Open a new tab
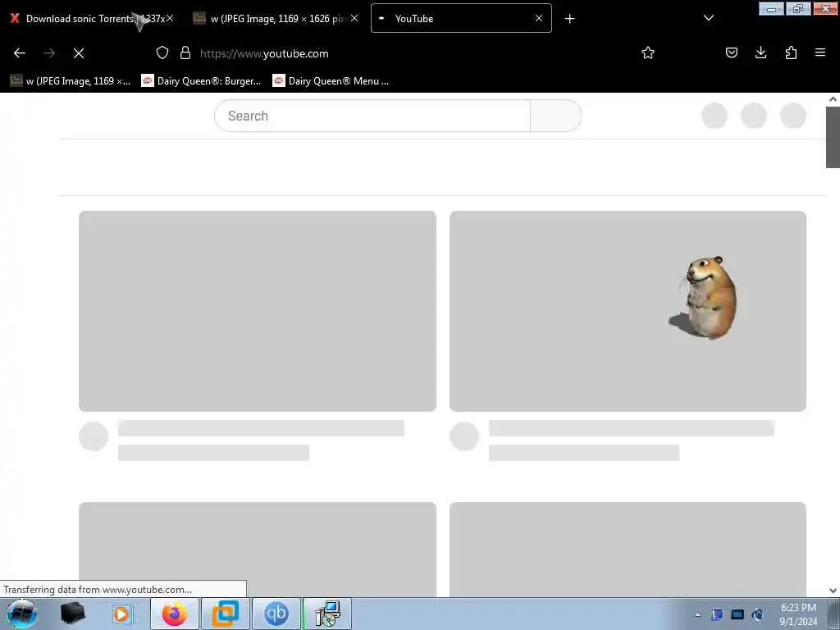840x630 pixels. click(x=569, y=19)
